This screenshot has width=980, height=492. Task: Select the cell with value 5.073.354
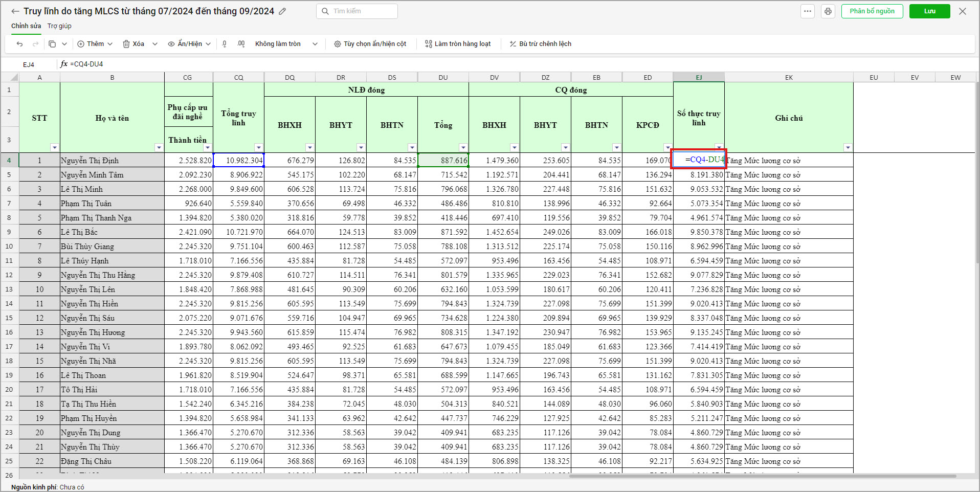(x=699, y=204)
